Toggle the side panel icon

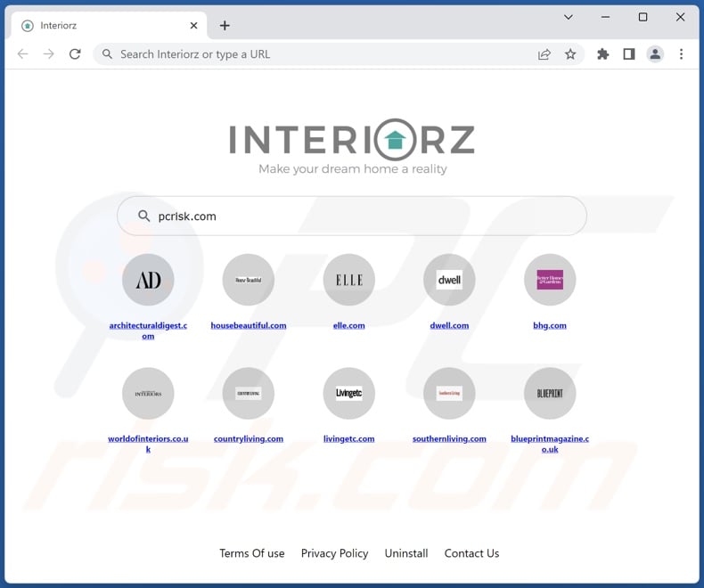629,54
